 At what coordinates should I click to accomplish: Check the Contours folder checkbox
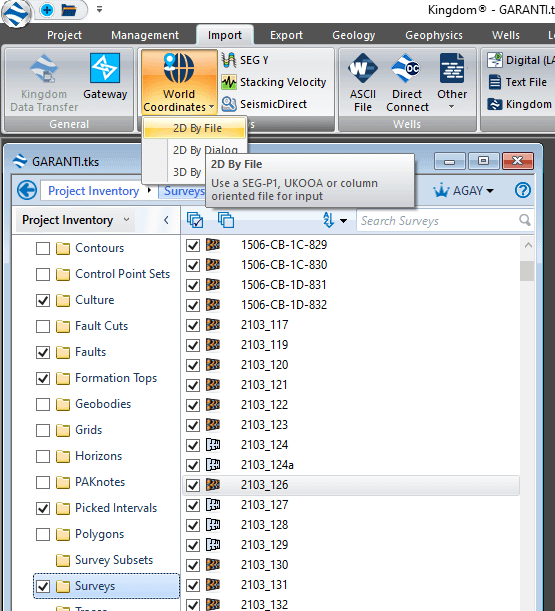(x=43, y=248)
